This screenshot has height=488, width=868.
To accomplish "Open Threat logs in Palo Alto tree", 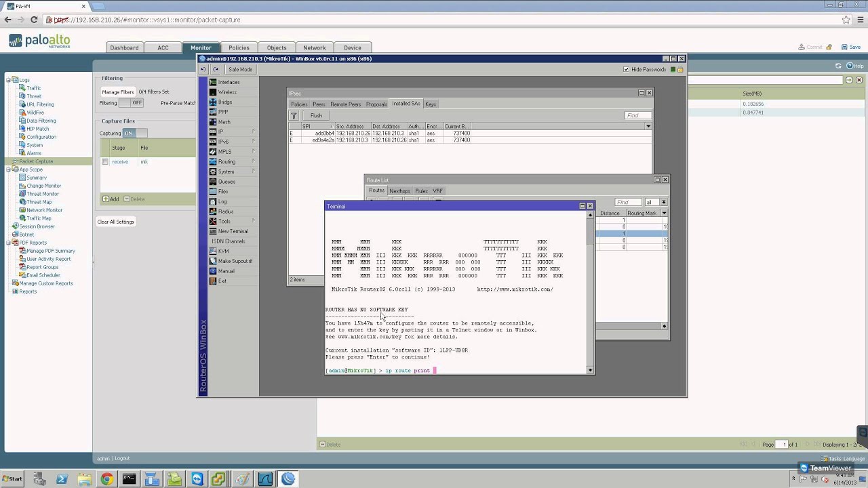I will [34, 96].
